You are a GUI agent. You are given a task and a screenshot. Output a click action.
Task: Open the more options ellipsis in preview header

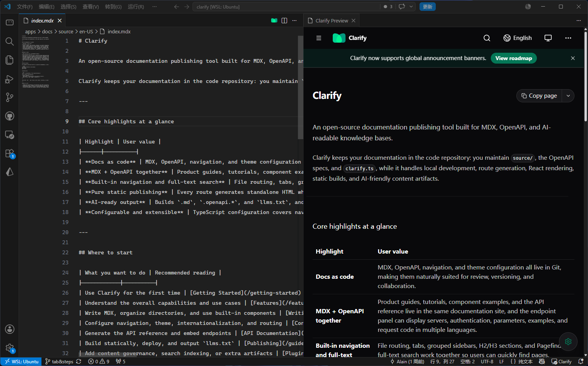pyautogui.click(x=568, y=38)
